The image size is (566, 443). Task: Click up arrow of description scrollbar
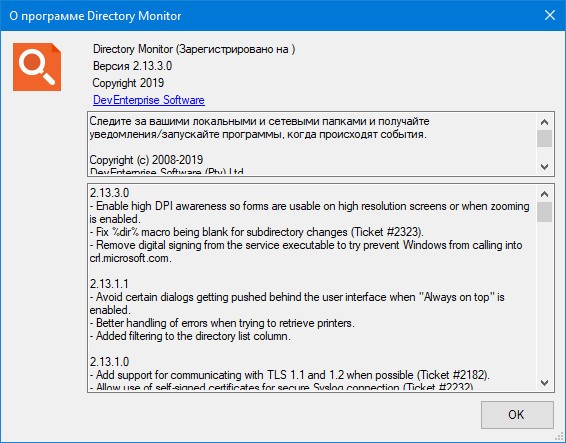pos(544,122)
